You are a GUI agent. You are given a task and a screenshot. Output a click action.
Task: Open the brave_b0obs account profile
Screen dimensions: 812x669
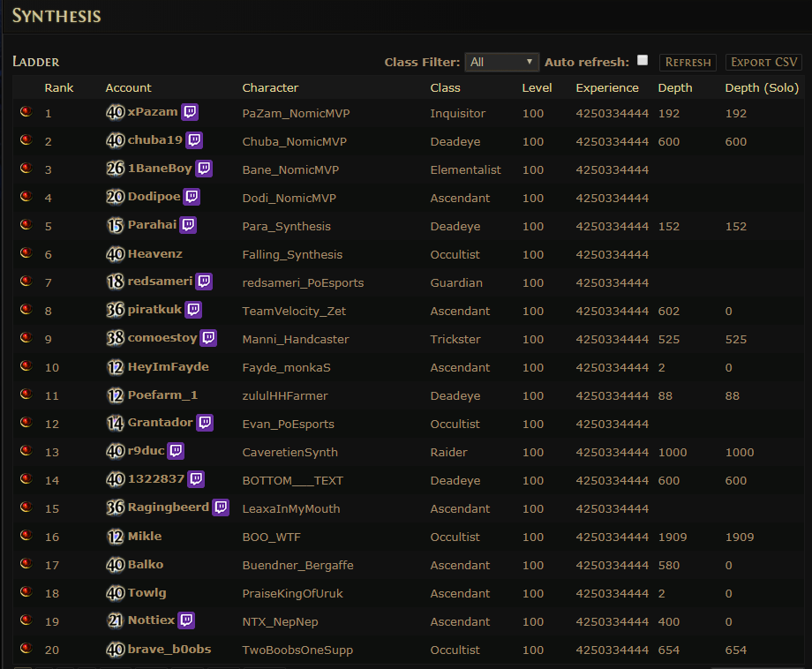click(169, 650)
